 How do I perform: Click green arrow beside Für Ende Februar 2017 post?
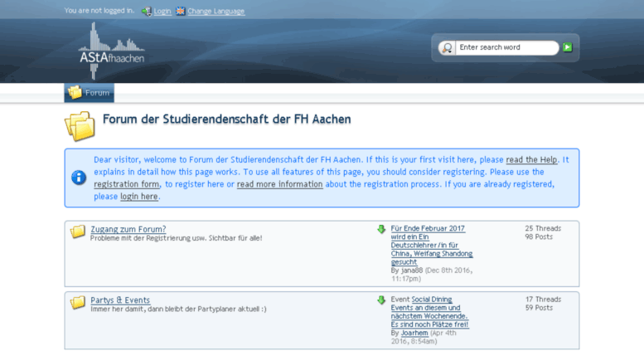[x=381, y=229]
